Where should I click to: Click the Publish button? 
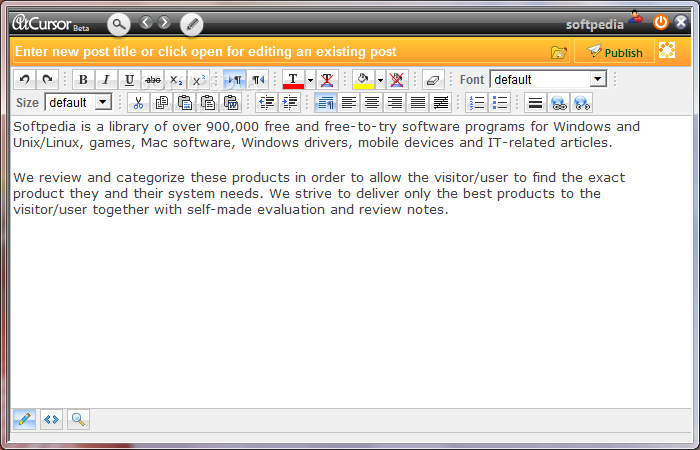[614, 52]
